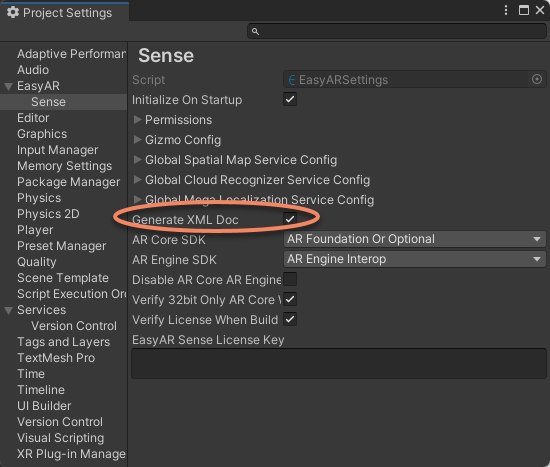
Task: Maximize the Project Settings window
Action: pos(524,10)
